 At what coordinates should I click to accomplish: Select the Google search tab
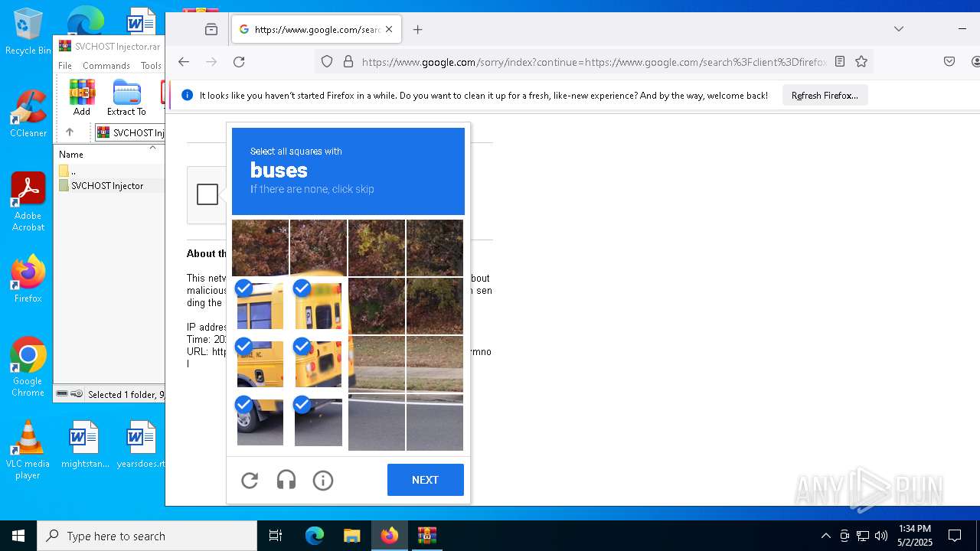click(x=315, y=29)
